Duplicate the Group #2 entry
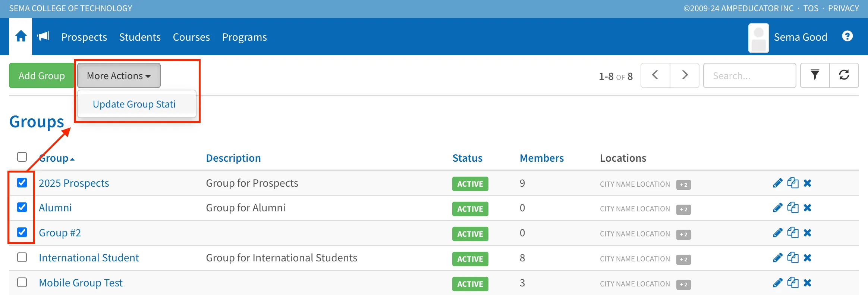 pos(793,233)
